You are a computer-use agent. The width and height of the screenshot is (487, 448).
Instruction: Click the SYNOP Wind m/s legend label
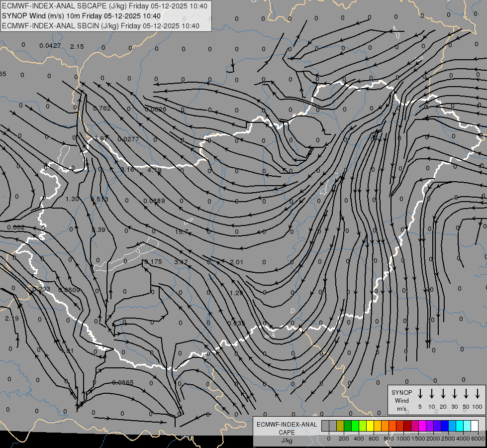coord(401,400)
